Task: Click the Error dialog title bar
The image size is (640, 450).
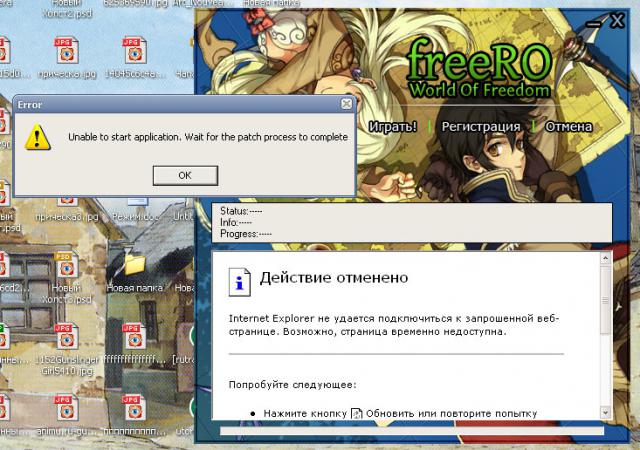Action: [x=184, y=105]
